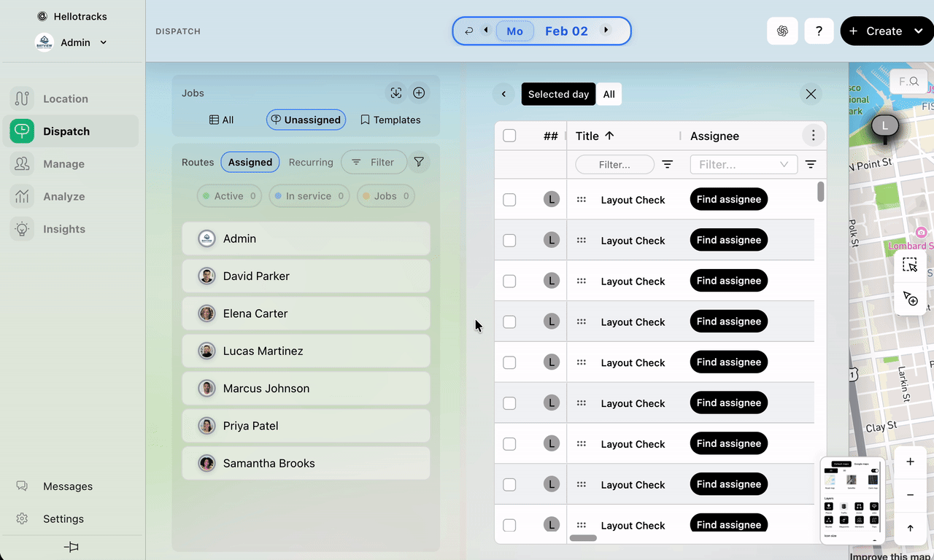Click the Mo weekday button
Screen dimensions: 934x560
click(x=514, y=31)
